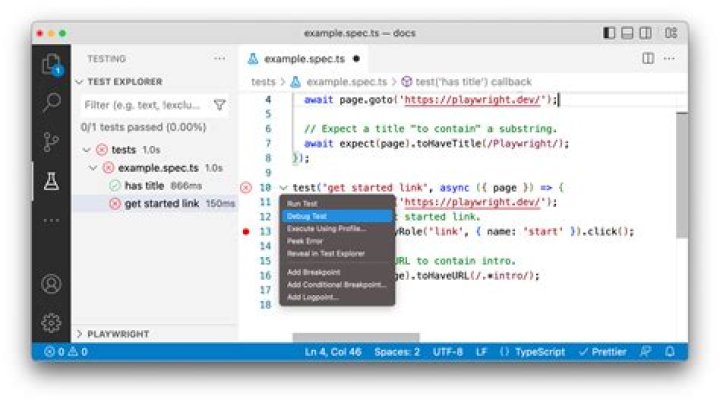
Task: Click failed icon of get started link test
Action: pos(115,204)
